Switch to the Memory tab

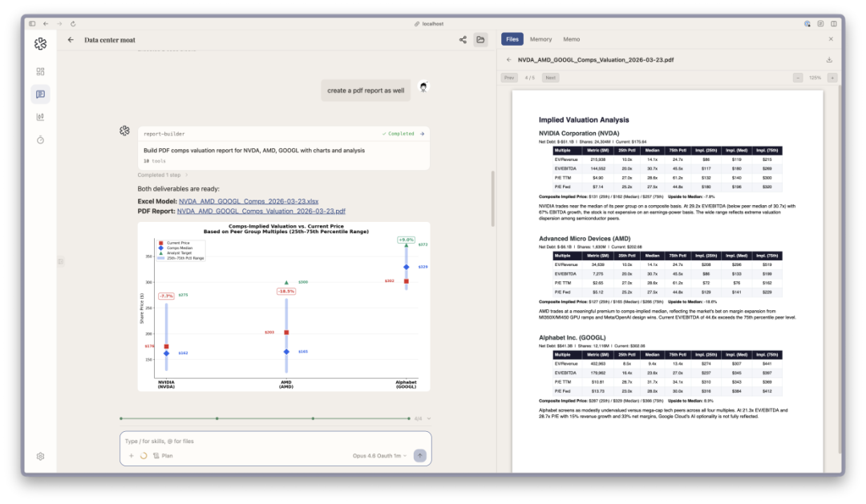[540, 39]
